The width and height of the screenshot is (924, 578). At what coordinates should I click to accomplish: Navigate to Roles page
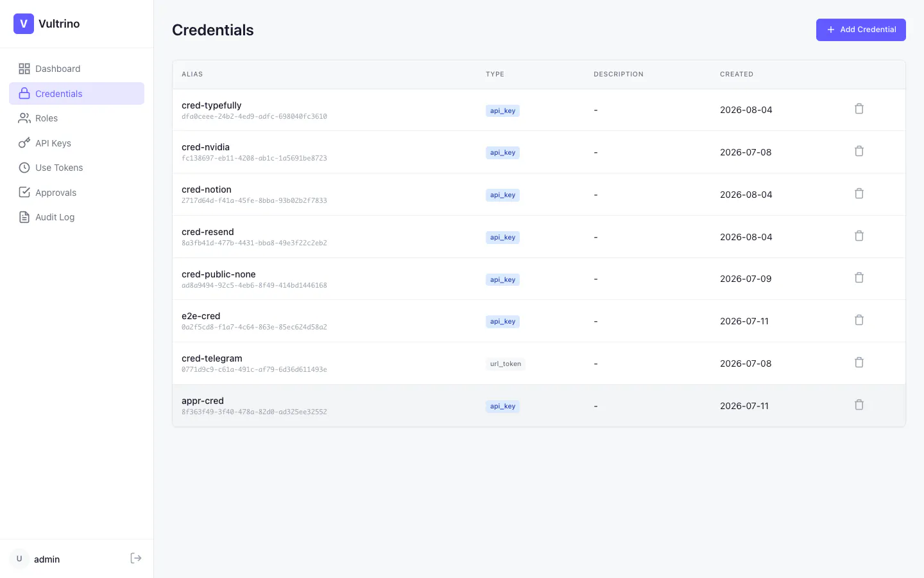[x=76, y=118]
